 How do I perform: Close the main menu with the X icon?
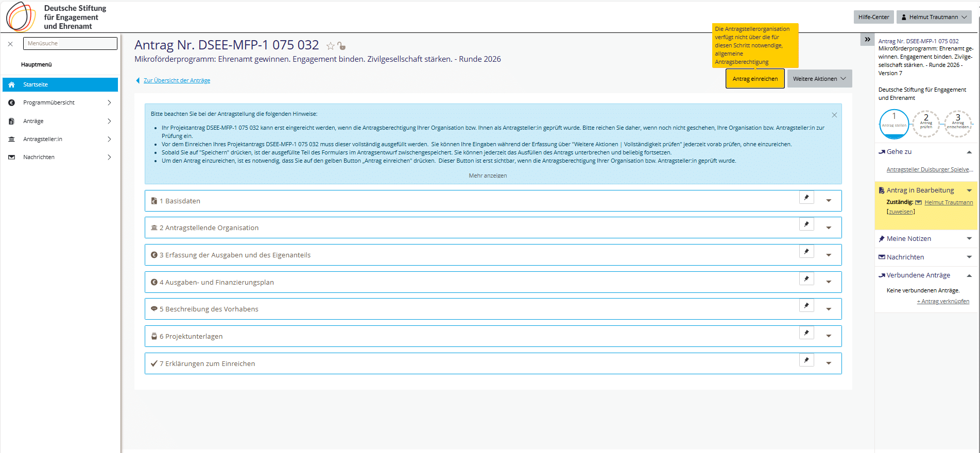click(10, 44)
